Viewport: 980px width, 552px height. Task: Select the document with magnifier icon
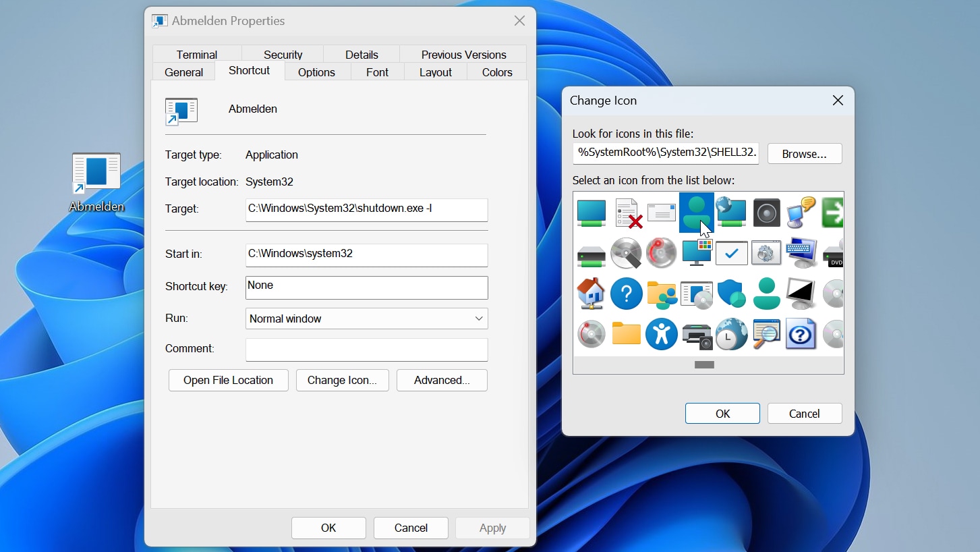point(766,334)
